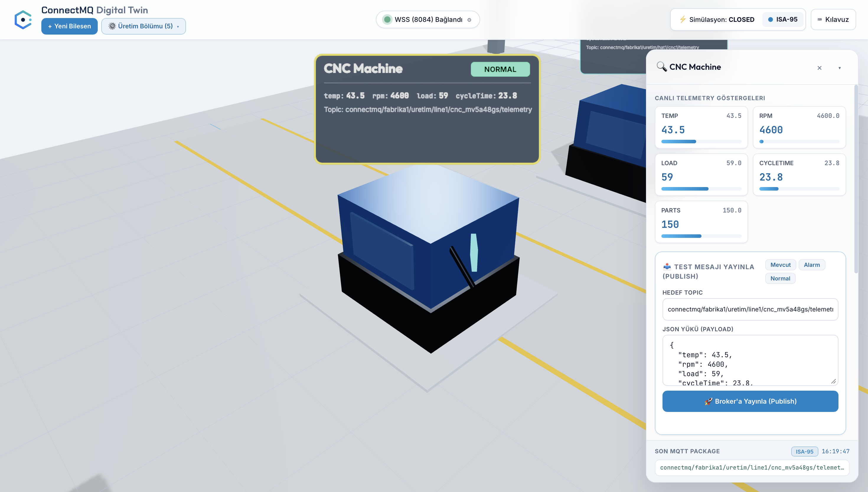Click the Hedef Topic input field

[750, 309]
